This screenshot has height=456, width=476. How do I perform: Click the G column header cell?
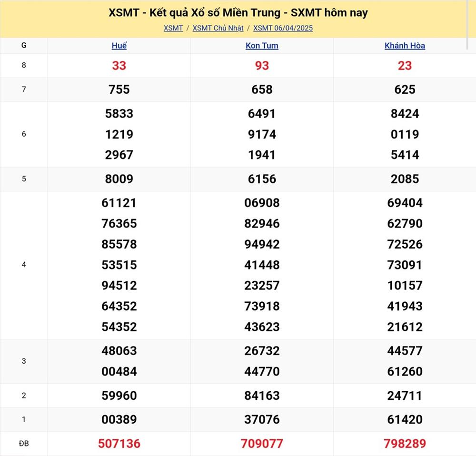[x=24, y=46]
